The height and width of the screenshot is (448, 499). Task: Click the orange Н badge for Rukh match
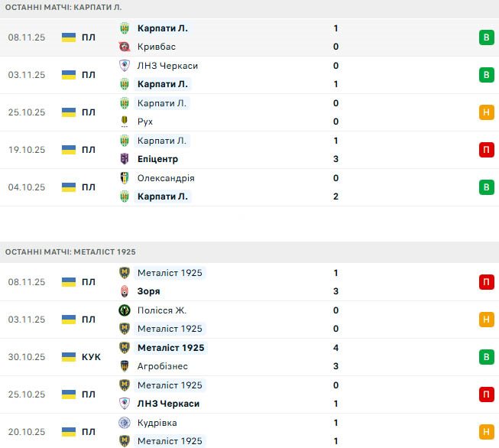click(486, 112)
